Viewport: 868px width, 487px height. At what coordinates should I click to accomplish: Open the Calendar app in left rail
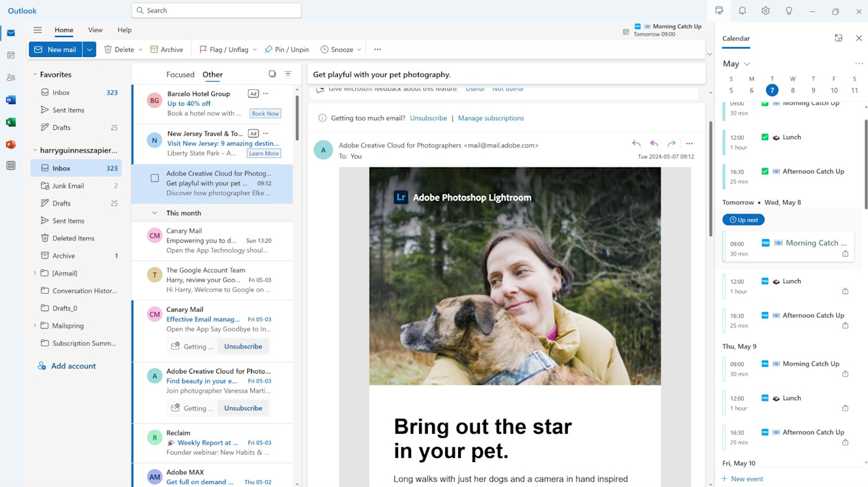[x=11, y=55]
